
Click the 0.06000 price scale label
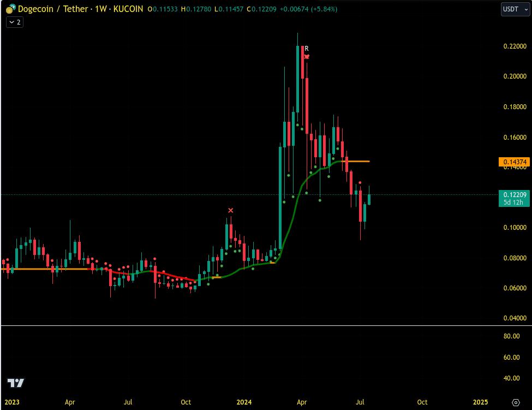[x=515, y=288]
